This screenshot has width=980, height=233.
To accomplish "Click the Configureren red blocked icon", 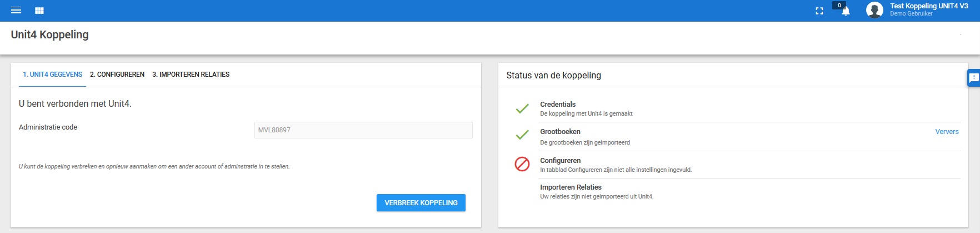I will click(522, 164).
